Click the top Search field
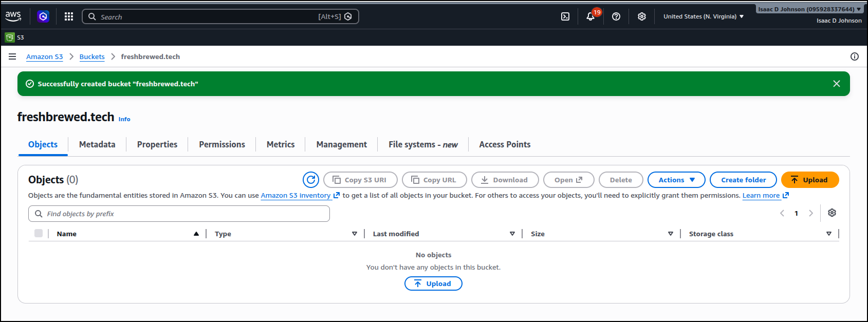868x322 pixels. click(220, 16)
